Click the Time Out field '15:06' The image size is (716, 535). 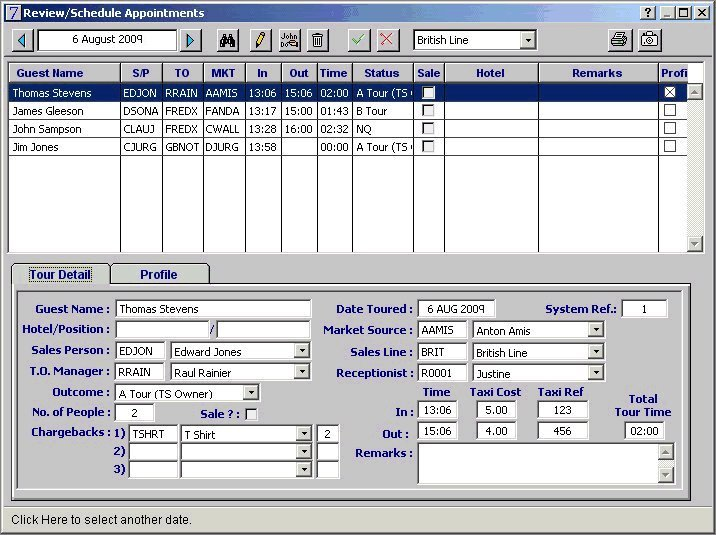pos(437,431)
